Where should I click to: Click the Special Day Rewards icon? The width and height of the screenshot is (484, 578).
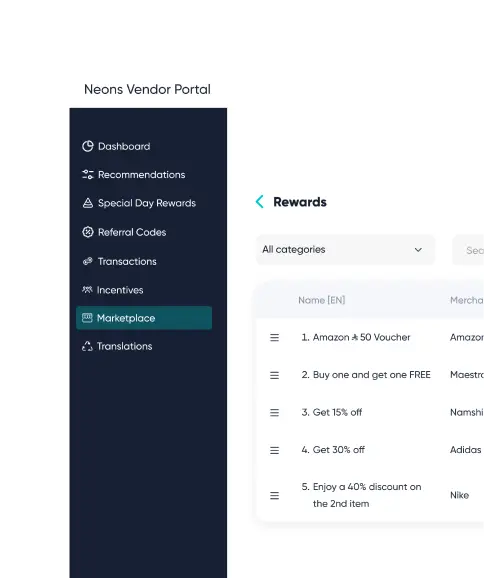(88, 203)
